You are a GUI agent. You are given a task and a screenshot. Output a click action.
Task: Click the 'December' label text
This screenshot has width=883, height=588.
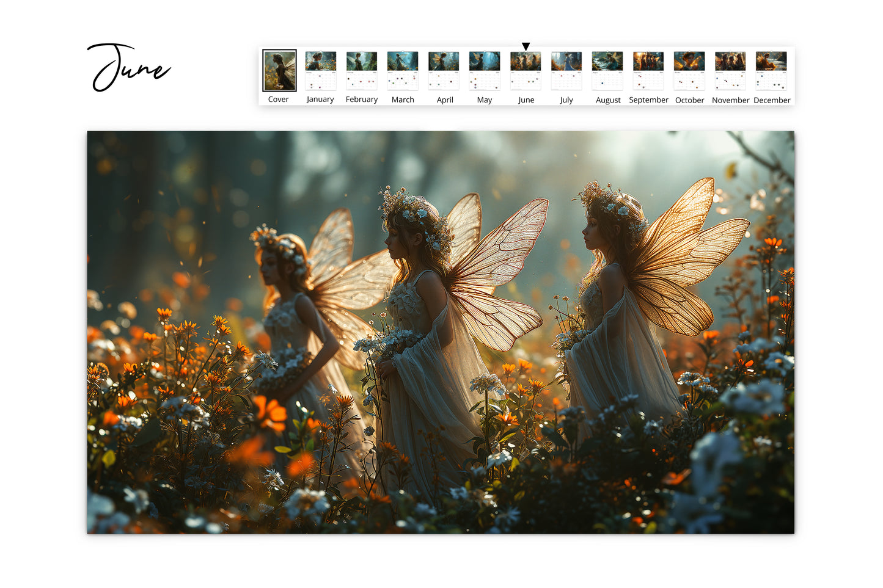(x=772, y=100)
